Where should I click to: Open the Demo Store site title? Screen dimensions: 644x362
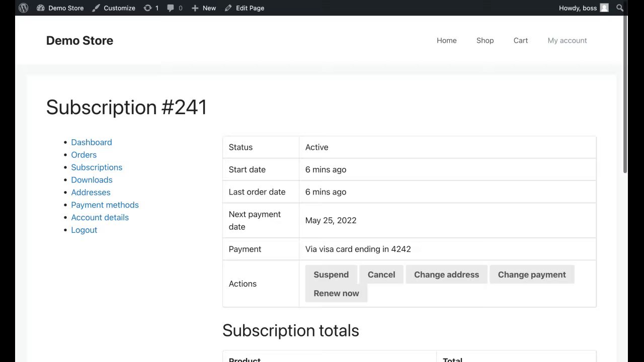[x=79, y=40]
